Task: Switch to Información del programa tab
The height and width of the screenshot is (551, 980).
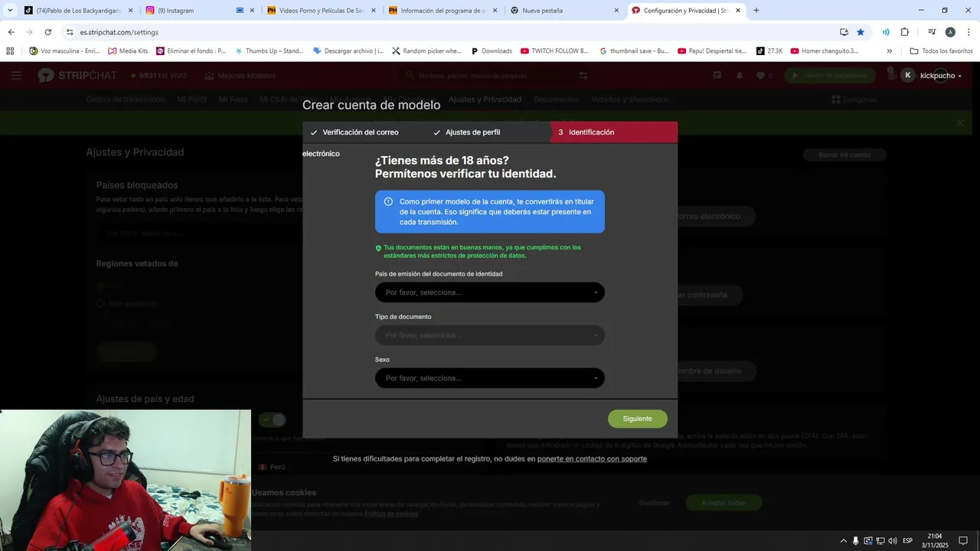Action: 443,11
